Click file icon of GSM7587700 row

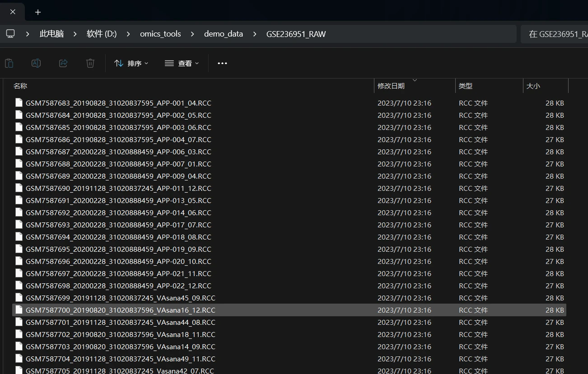pos(19,309)
